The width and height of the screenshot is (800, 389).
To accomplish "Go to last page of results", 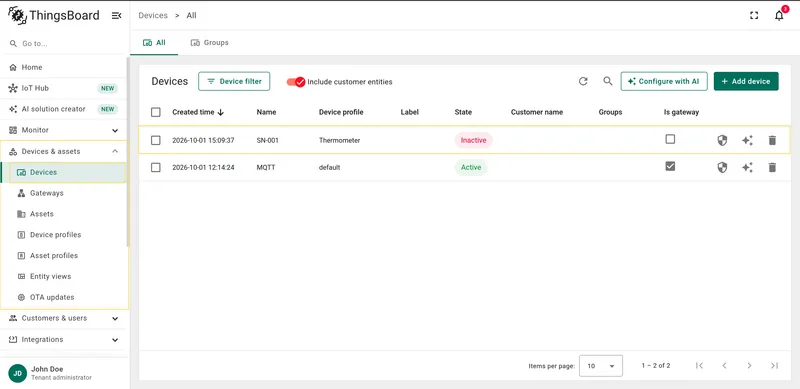I will coord(774,366).
